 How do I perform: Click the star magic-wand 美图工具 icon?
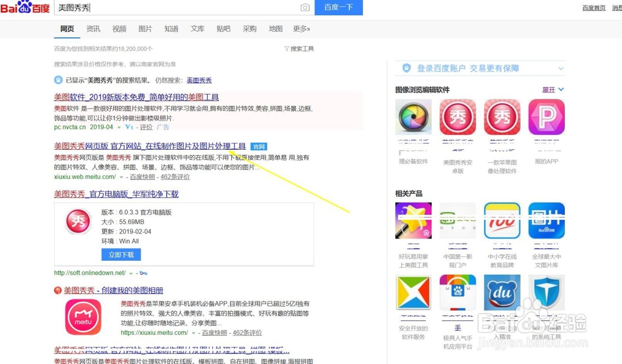(x=413, y=221)
